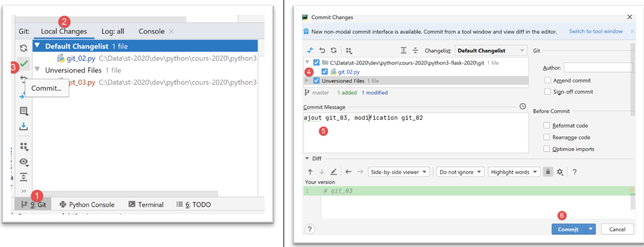Show commit message history clock icon

coord(523,107)
